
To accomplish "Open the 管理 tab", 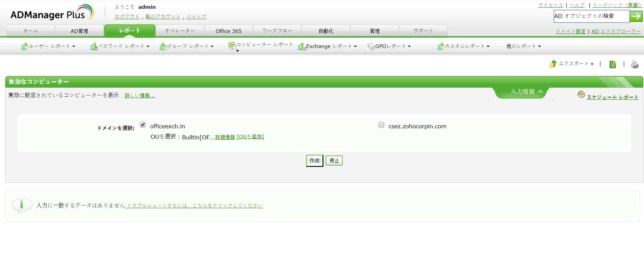I will click(x=375, y=31).
